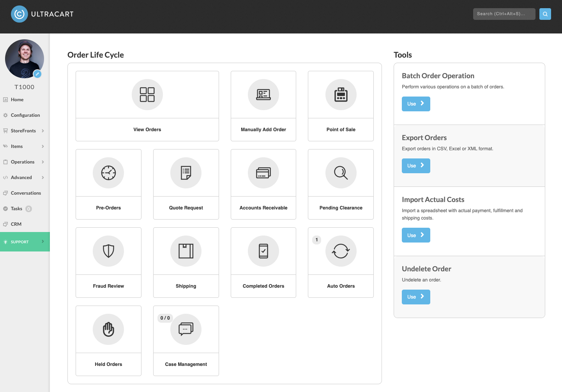This screenshot has height=392, width=562.
Task: Open the Point of Sale register icon
Action: [x=341, y=95]
